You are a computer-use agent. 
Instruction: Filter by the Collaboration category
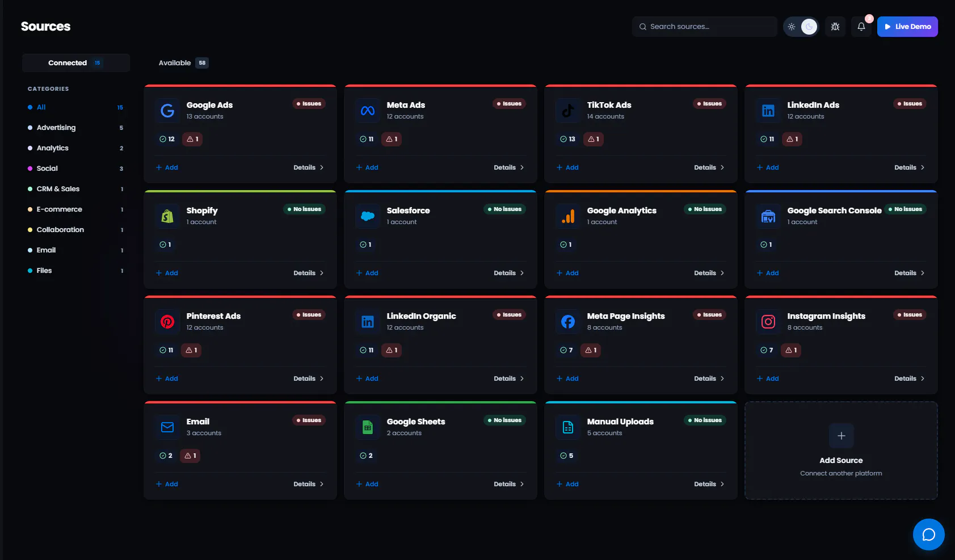(x=75, y=230)
